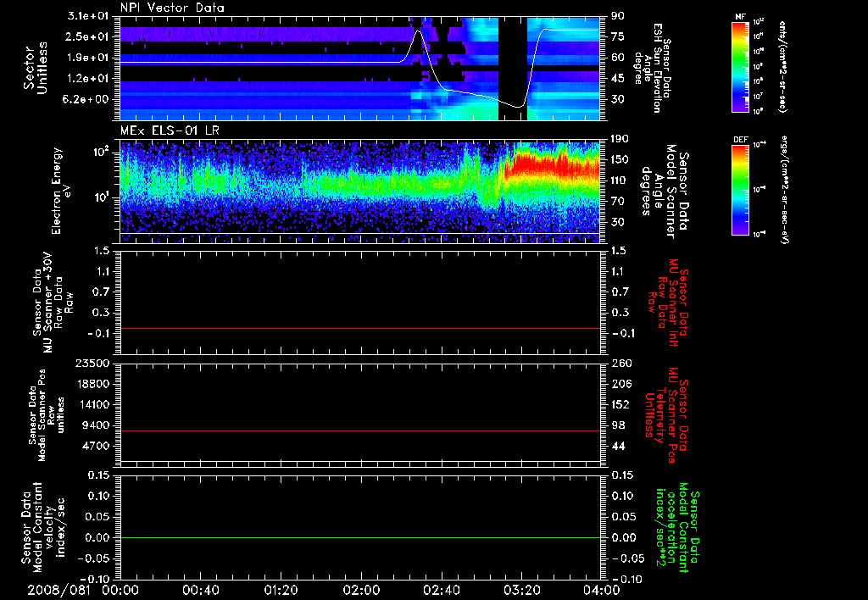
Task: Click the "cnts/(cm**2-sr-sec)" units label
Action: 782,66
